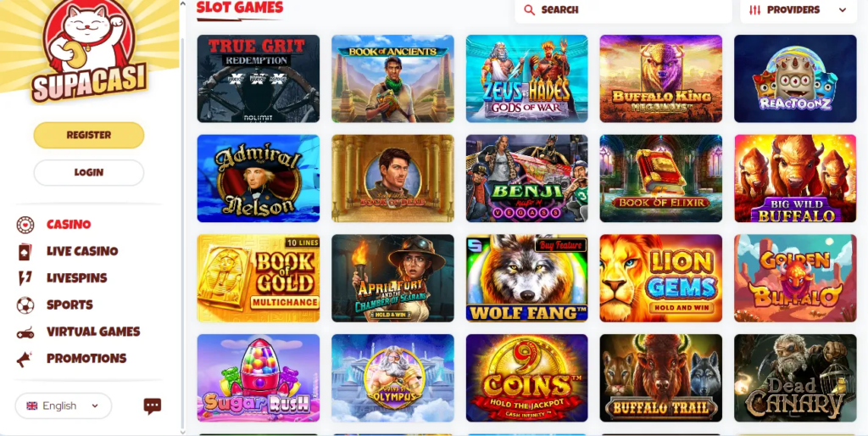Click the Sports soccer ball icon
The image size is (868, 436).
[x=25, y=305]
